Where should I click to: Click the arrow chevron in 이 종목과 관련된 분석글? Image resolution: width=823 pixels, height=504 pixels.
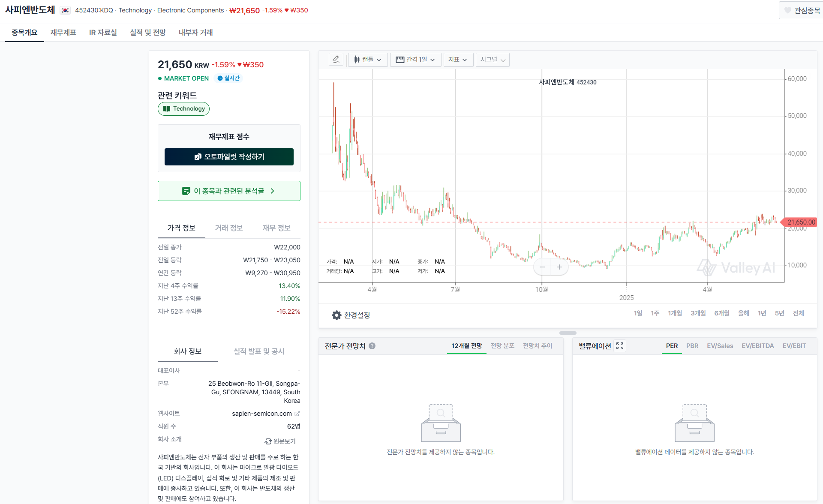273,191
